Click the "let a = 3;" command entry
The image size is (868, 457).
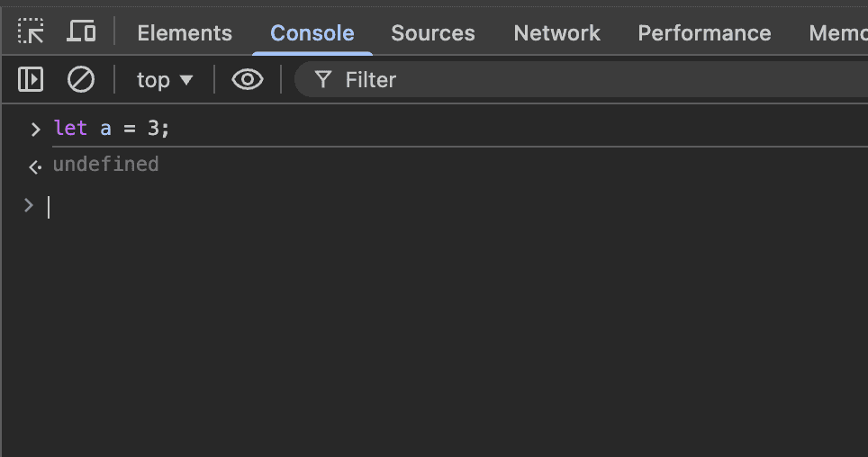coord(112,129)
